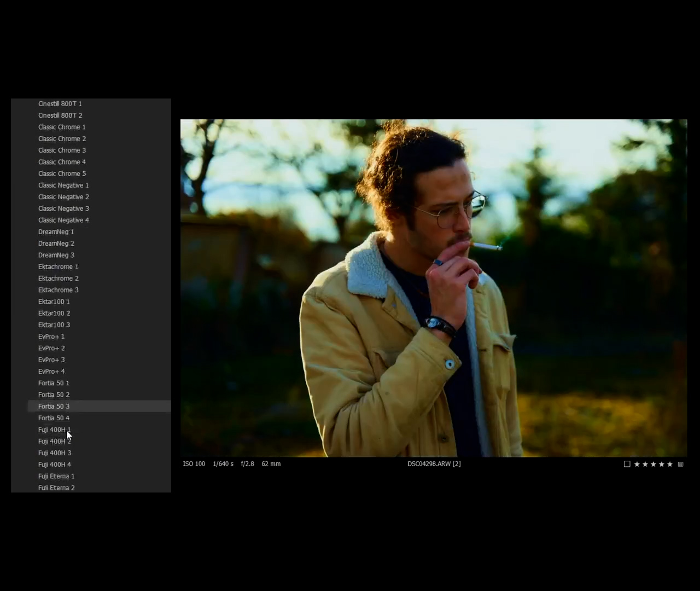This screenshot has width=700, height=591.
Task: Select the EvPro+ 4 preset
Action: point(51,371)
